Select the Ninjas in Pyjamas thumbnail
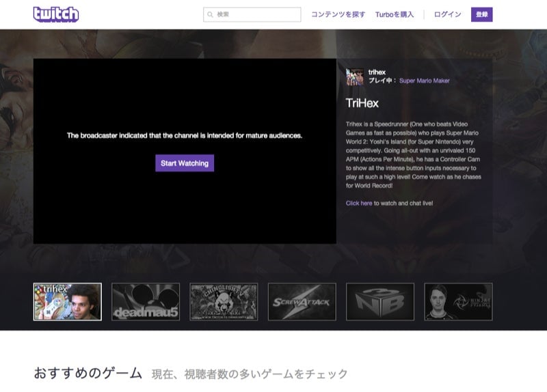 click(x=458, y=302)
